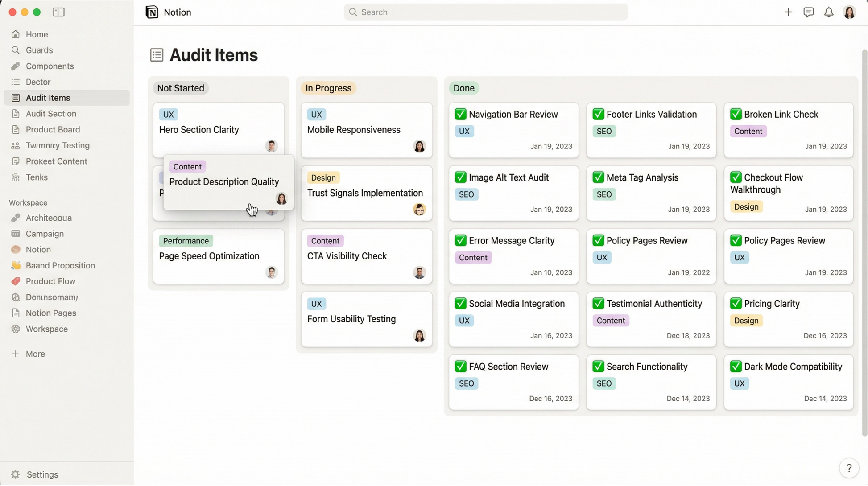This screenshot has height=486, width=868.
Task: Open the notifications bell
Action: [x=829, y=12]
